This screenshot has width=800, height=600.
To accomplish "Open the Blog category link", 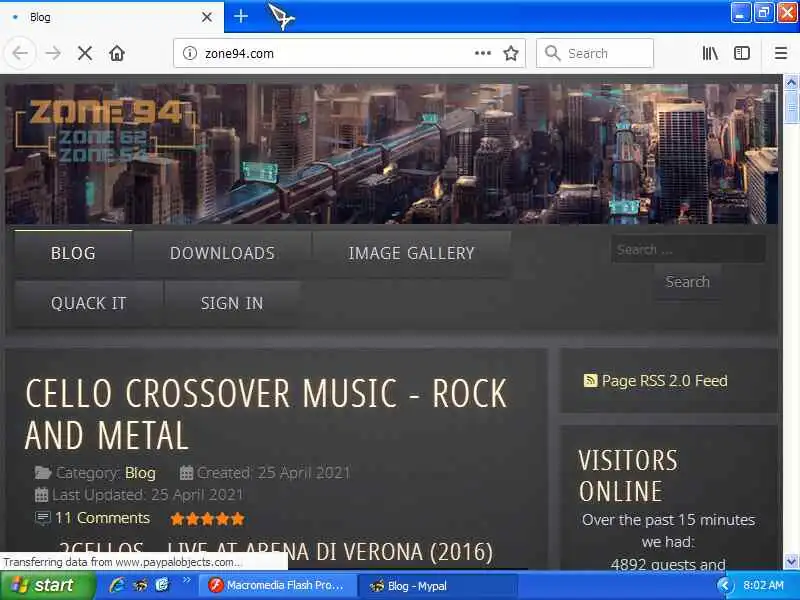I will pyautogui.click(x=140, y=473).
